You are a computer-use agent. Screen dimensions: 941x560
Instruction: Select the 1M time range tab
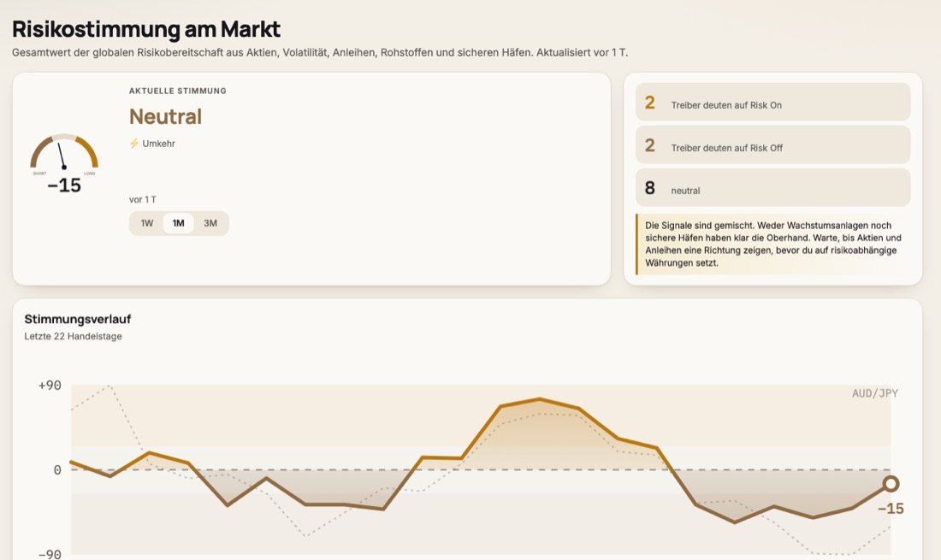[x=178, y=223]
